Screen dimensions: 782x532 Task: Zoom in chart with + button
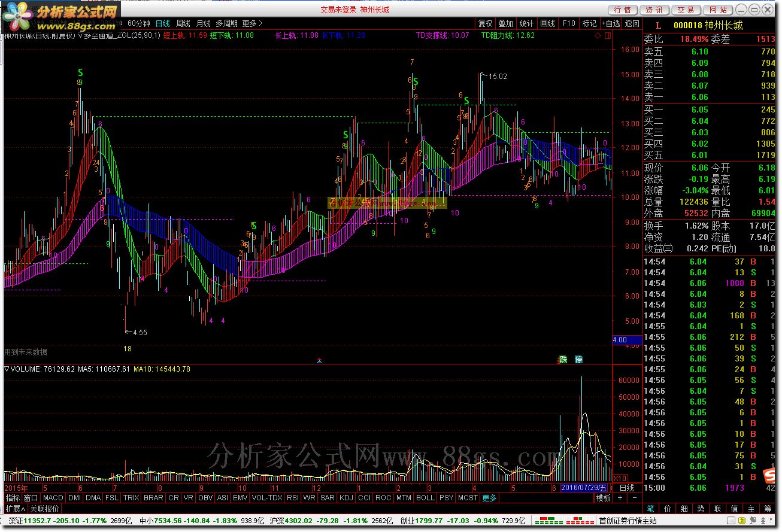click(620, 498)
